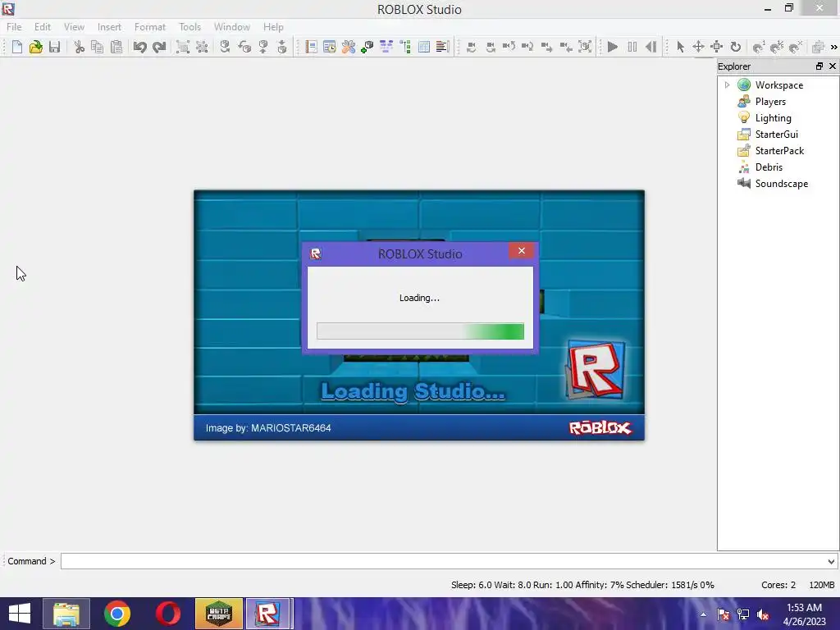Open a file using the folder icon
The height and width of the screenshot is (630, 840).
(x=35, y=47)
